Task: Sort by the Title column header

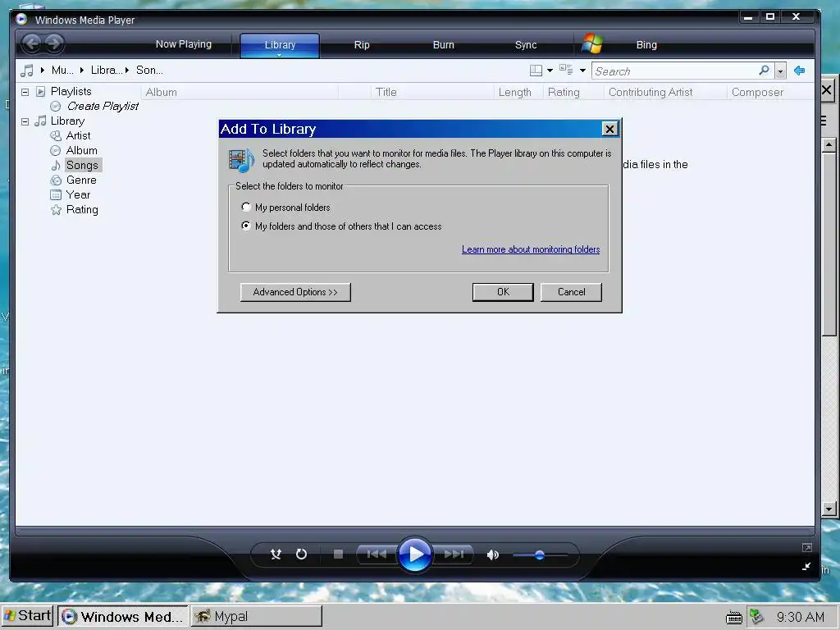Action: tap(431, 92)
